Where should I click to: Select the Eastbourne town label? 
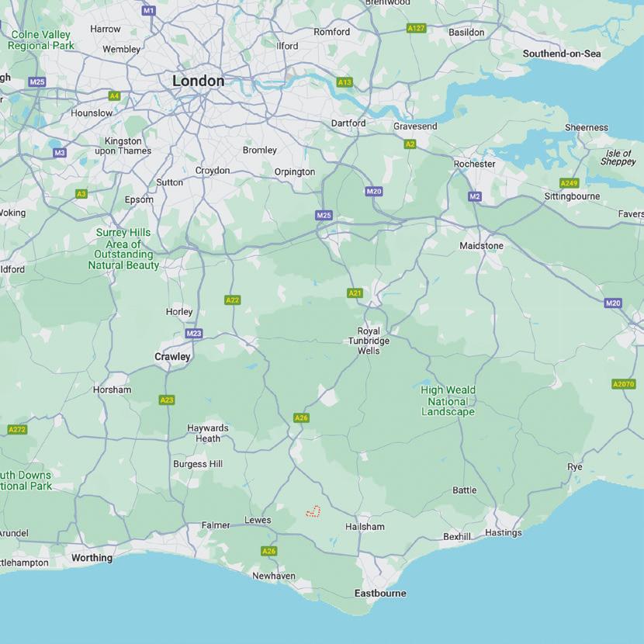(380, 593)
